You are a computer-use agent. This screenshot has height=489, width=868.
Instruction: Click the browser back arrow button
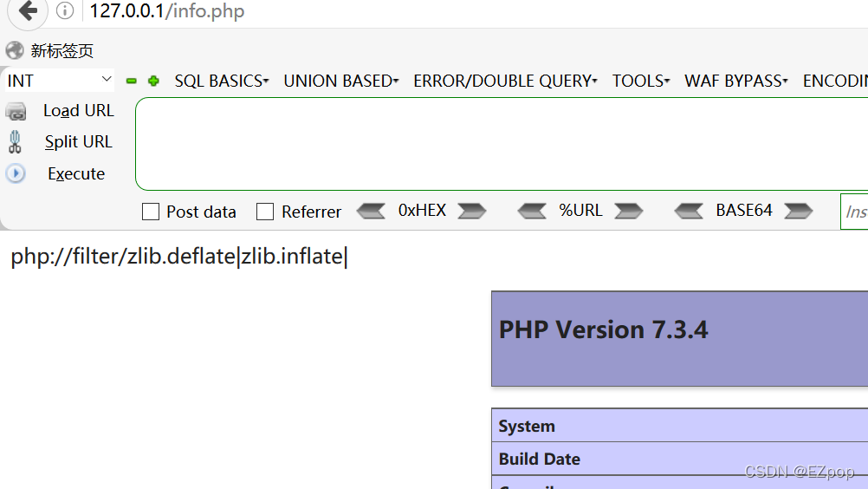click(x=28, y=10)
